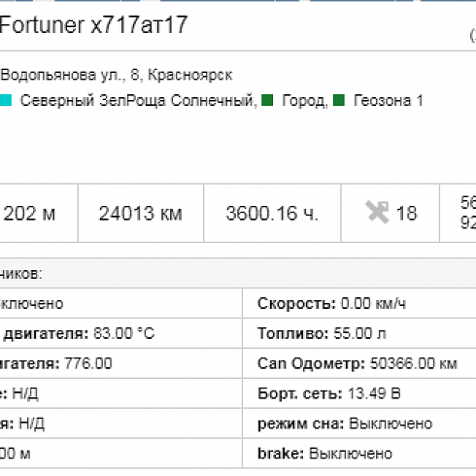Click the Борт. сеть: 13.49 В row
Viewport: 476px width, 476px height.
click(359, 393)
